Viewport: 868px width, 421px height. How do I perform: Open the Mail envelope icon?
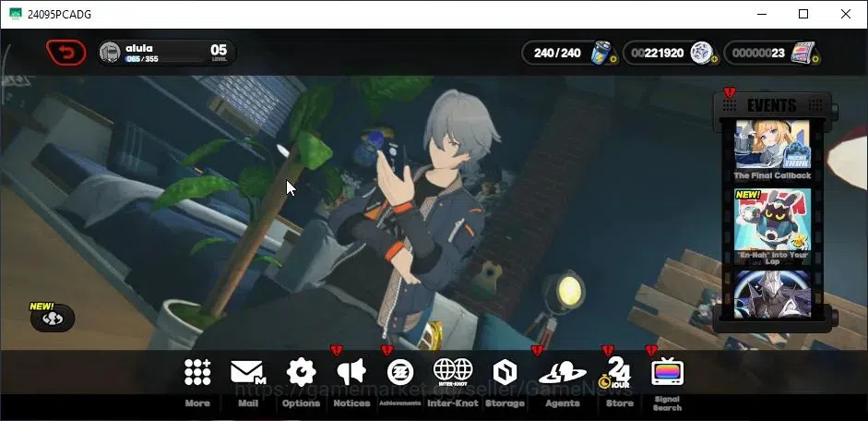(x=248, y=372)
